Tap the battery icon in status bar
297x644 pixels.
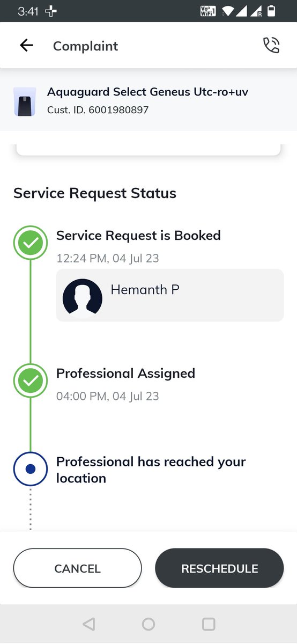272,11
